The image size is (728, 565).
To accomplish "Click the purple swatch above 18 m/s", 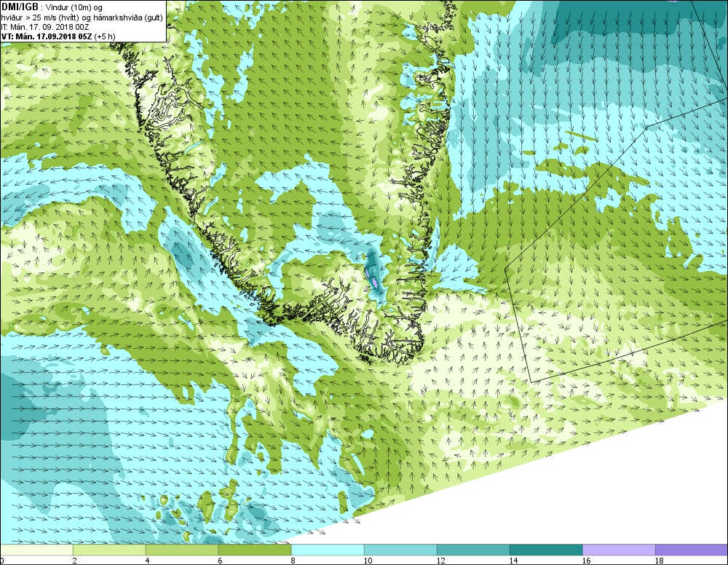I will click(692, 550).
